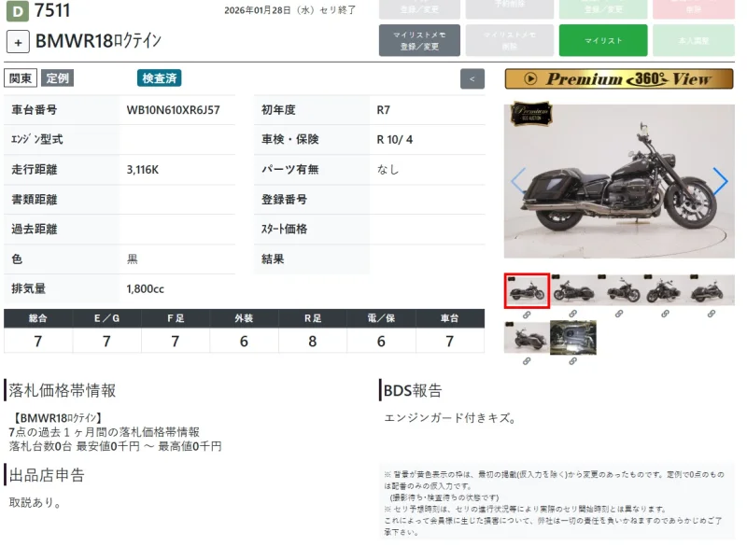Select mileage value 3,116K
This screenshot has height=560, width=747.
point(143,170)
